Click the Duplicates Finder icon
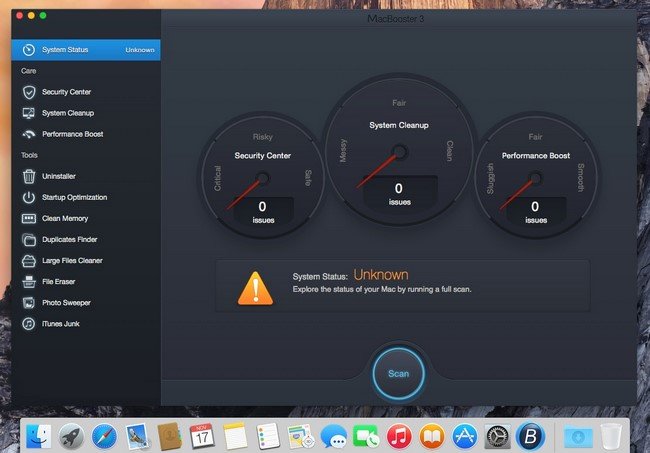The height and width of the screenshot is (453, 650). pyautogui.click(x=29, y=240)
